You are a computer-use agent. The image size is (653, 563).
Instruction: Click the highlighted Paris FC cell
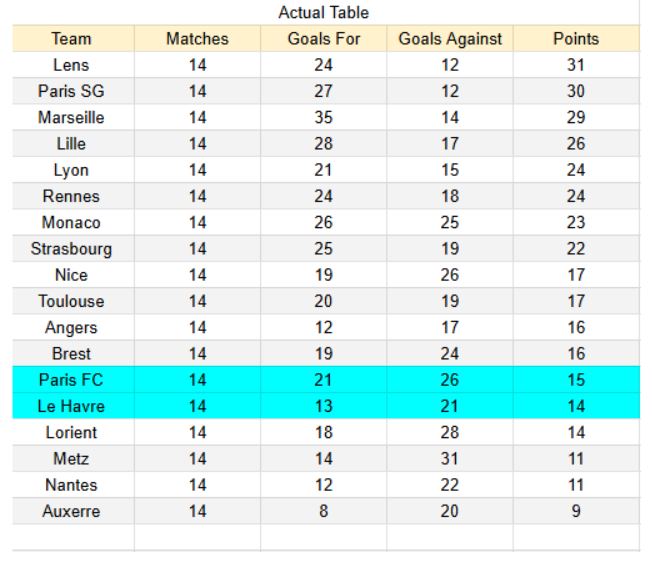tap(71, 380)
